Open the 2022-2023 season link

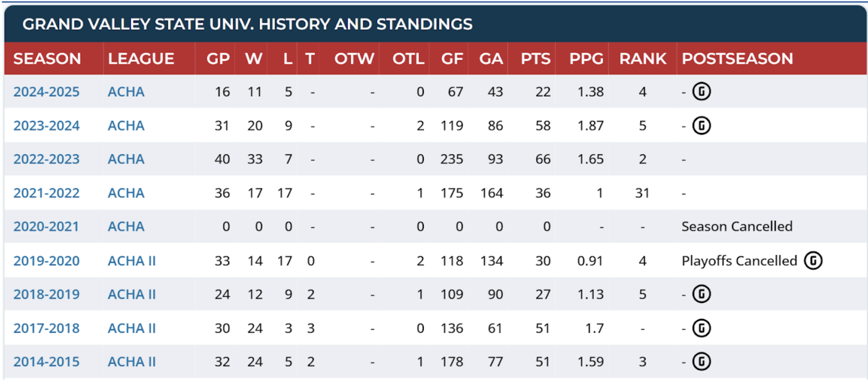[46, 159]
